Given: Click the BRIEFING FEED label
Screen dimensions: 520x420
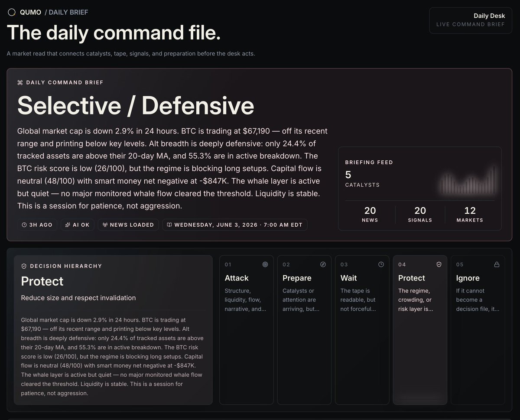Looking at the screenshot, I should pos(369,163).
